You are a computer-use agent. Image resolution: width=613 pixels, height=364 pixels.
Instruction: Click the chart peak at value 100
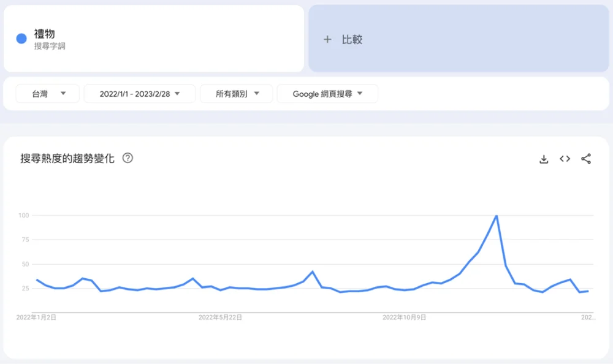[x=497, y=216]
